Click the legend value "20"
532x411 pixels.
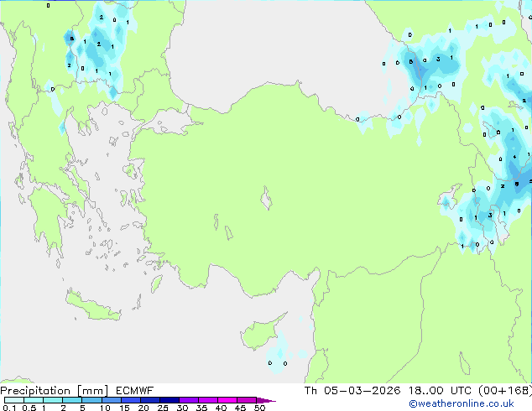click(x=143, y=408)
